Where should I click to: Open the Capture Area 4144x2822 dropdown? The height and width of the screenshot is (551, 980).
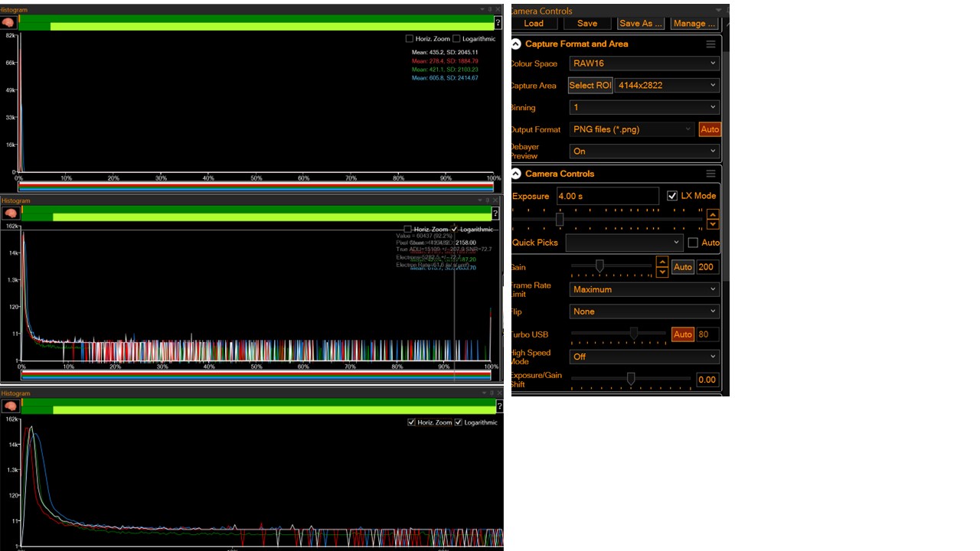pos(667,85)
